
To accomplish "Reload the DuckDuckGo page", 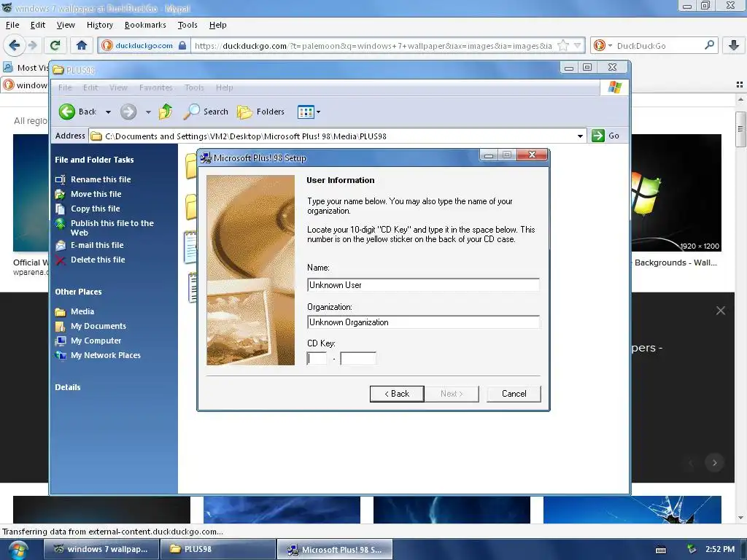I will point(55,45).
